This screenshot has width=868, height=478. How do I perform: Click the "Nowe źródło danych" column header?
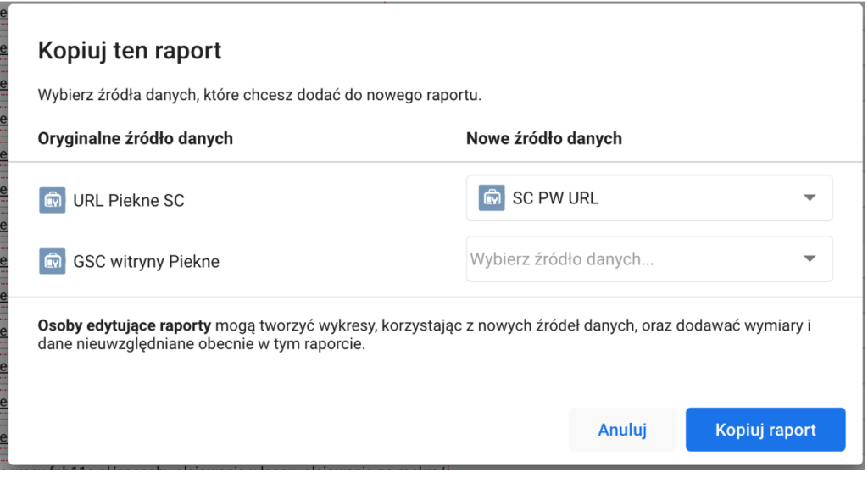click(x=543, y=138)
